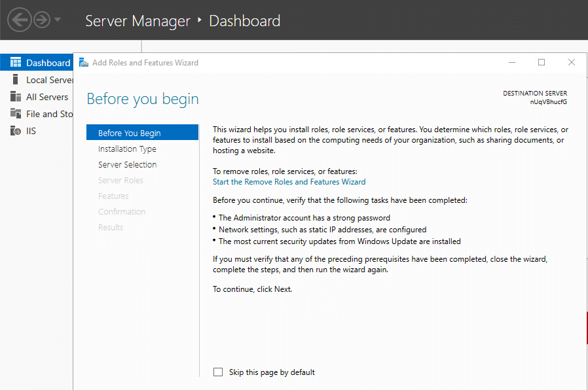
Task: Click the Dashboard icon in sidebar
Action: (16, 63)
